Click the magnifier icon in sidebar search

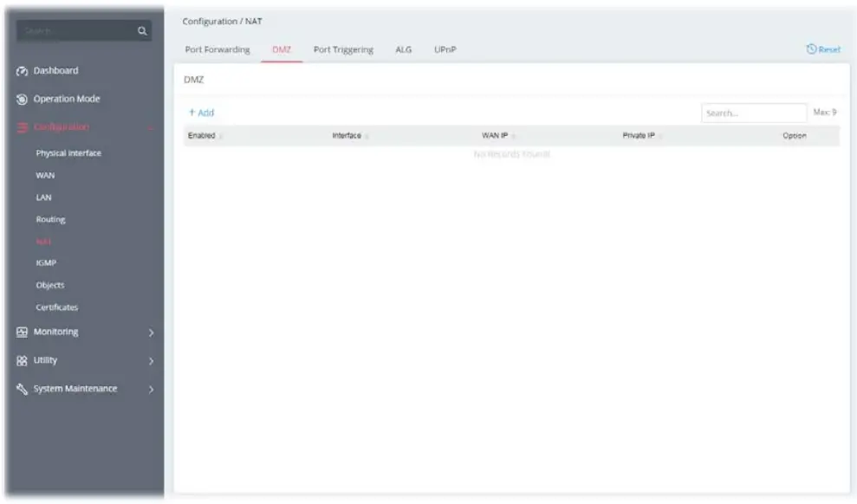pos(142,31)
